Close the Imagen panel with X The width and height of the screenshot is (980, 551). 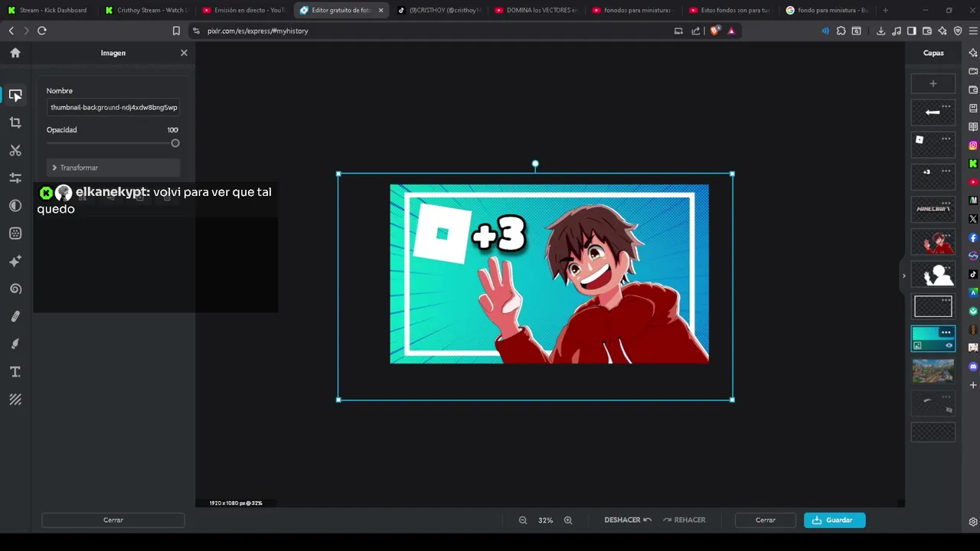click(184, 53)
